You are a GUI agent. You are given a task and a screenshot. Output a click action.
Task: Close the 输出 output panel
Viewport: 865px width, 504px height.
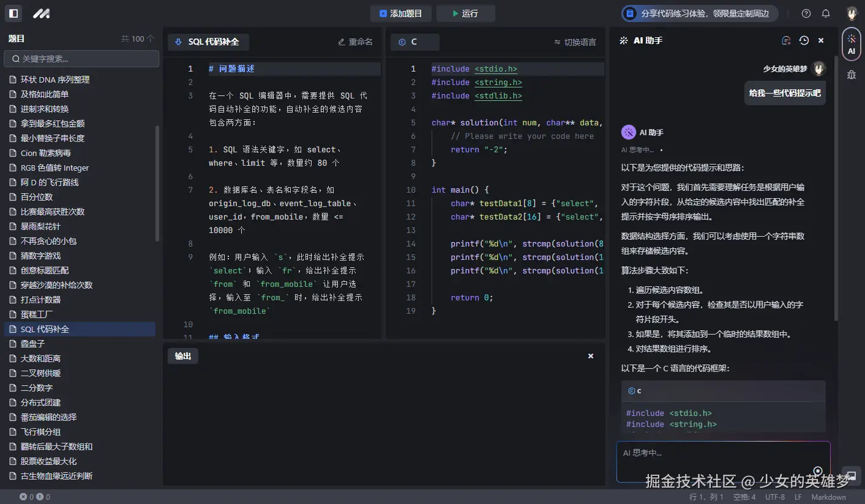(591, 356)
